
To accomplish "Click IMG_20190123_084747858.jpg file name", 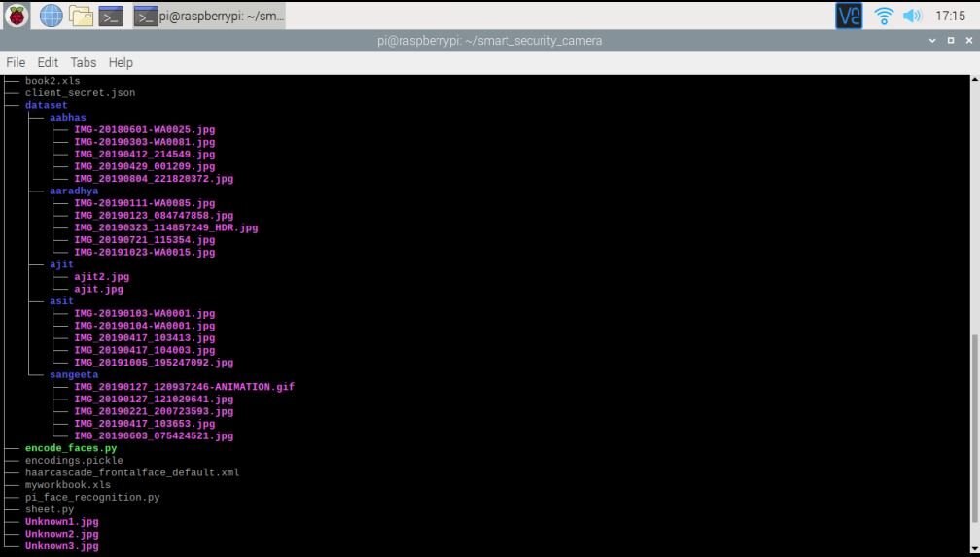I will point(154,216).
